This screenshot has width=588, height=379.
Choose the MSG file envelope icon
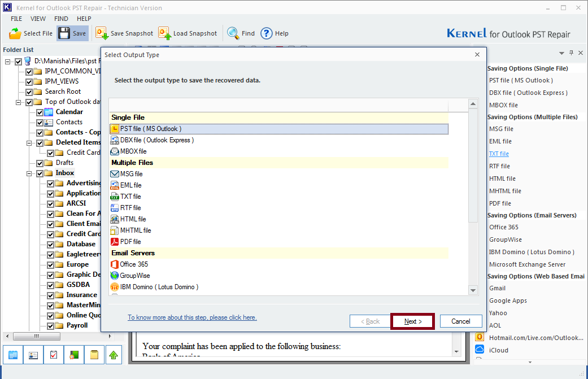coord(115,174)
